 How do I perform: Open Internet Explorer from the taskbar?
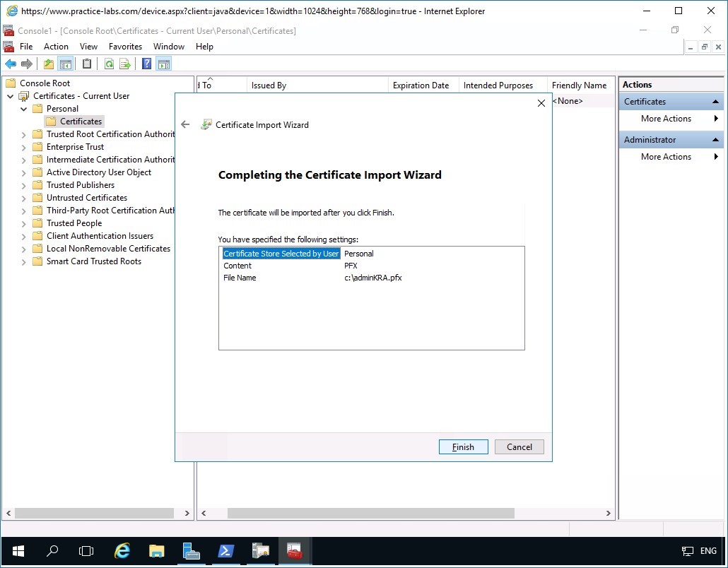tap(122, 551)
